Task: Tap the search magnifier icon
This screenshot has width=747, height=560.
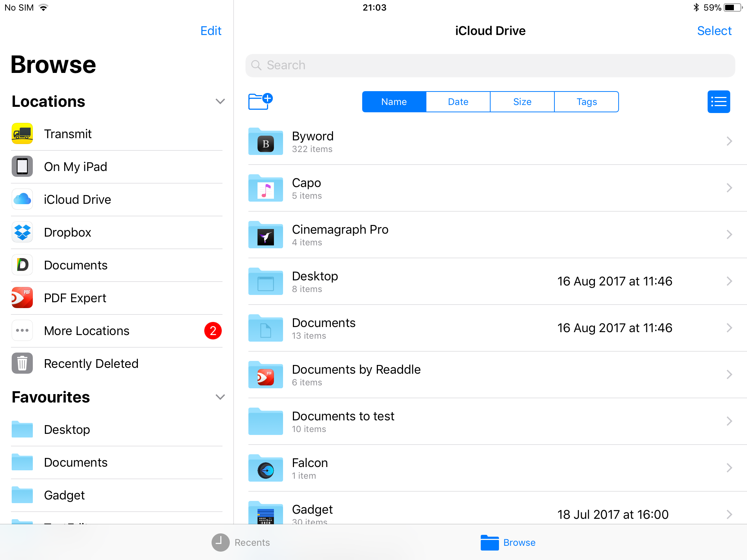Action: click(x=256, y=65)
